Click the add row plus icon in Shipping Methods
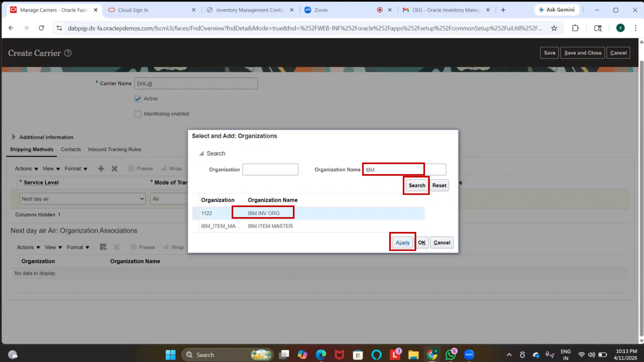 coord(101,169)
